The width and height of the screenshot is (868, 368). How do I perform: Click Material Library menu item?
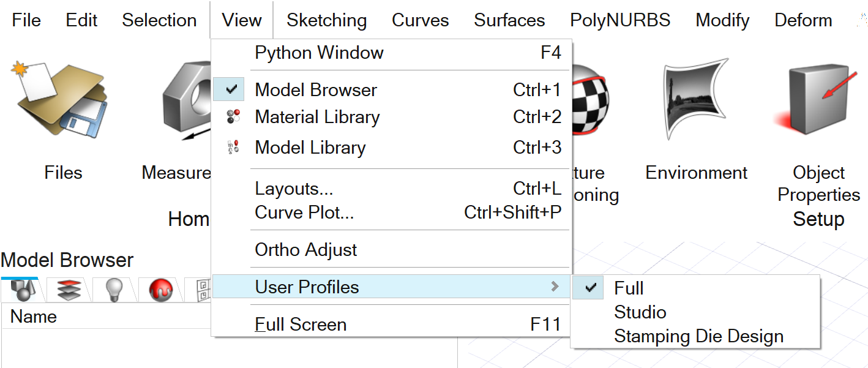[317, 117]
